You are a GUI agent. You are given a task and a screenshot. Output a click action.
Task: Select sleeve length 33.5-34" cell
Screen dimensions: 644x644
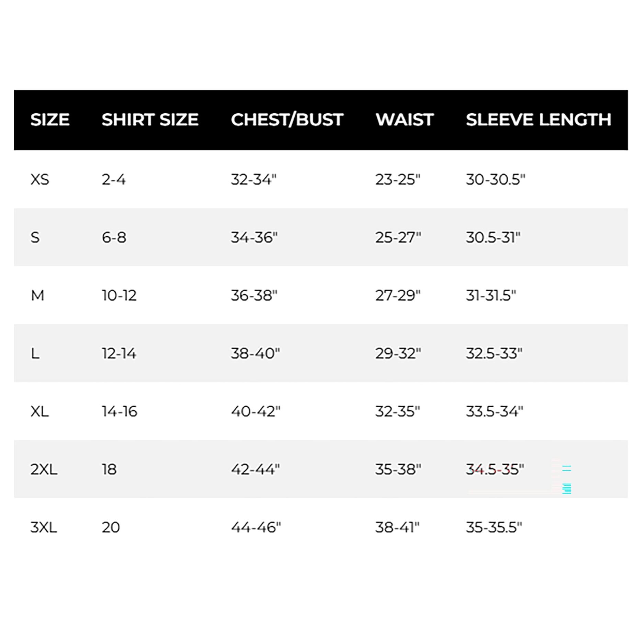495,411
